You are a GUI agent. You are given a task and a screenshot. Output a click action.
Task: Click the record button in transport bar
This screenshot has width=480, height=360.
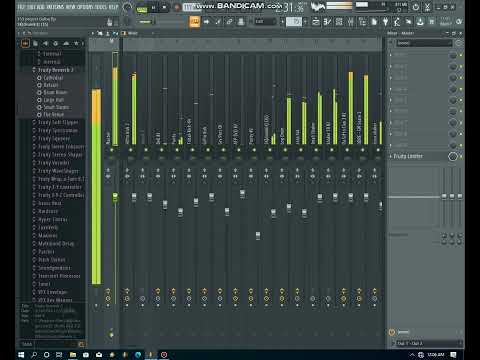(x=177, y=7)
